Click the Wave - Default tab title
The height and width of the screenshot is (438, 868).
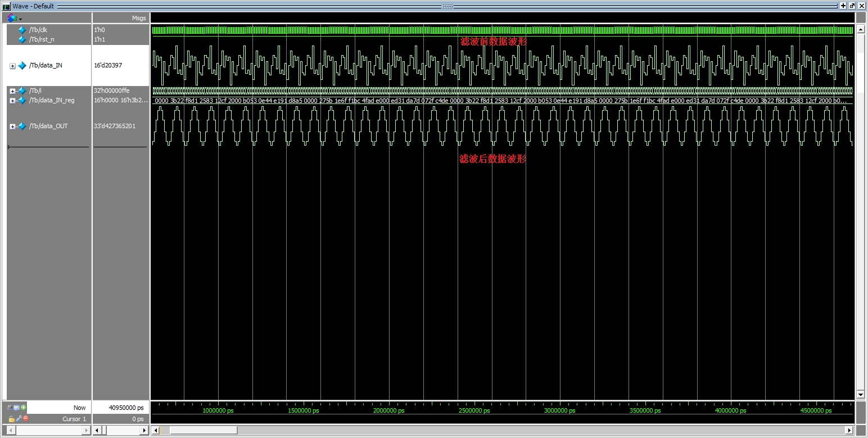34,6
